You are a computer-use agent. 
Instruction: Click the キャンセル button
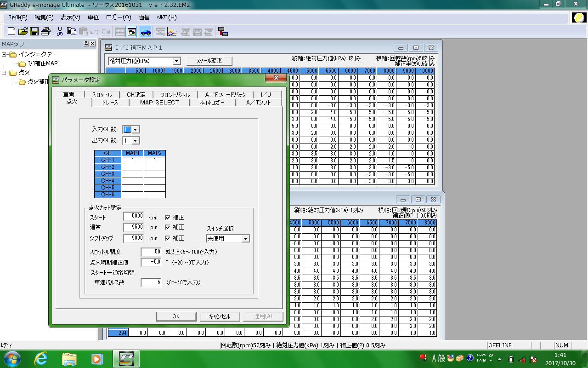tap(219, 316)
